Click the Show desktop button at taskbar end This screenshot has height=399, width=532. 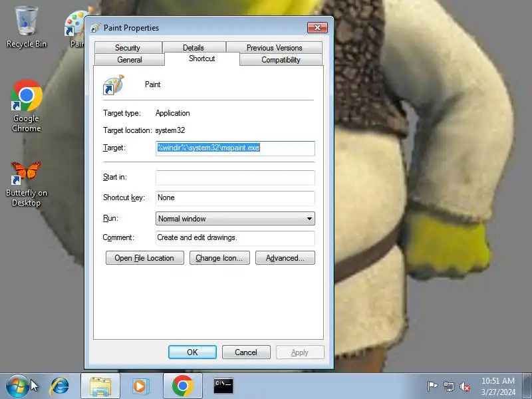(x=527, y=386)
